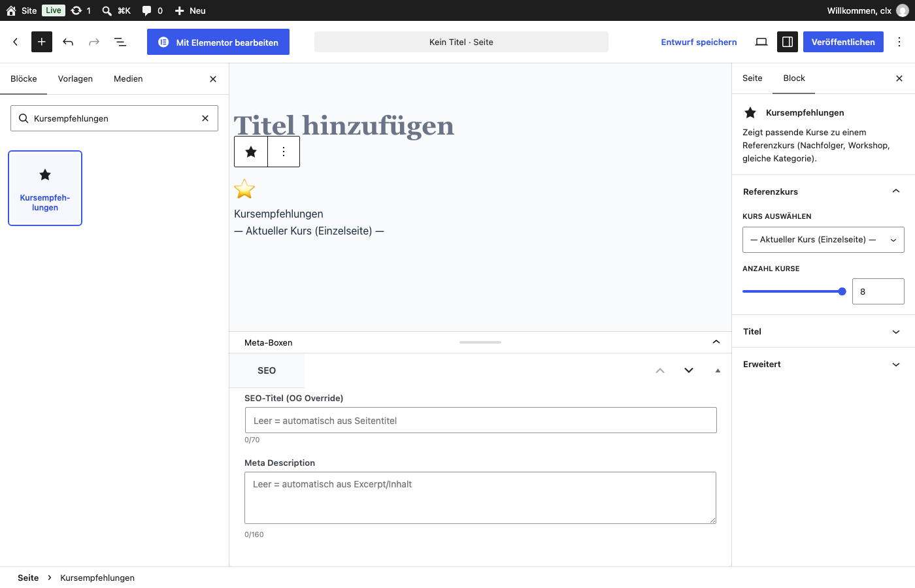Switch to the Seite settings tab
The width and height of the screenshot is (915, 588).
[752, 78]
